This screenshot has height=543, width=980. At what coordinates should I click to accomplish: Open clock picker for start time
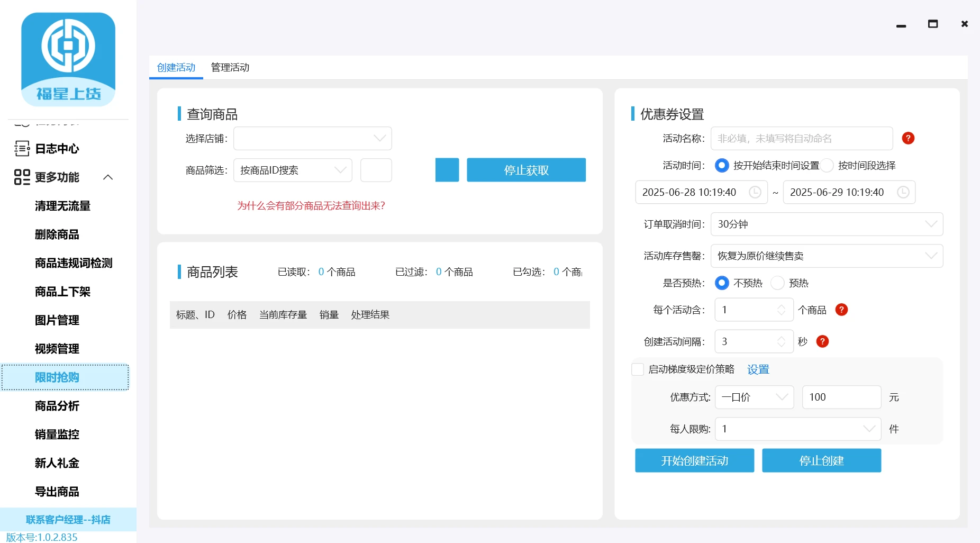(x=755, y=192)
